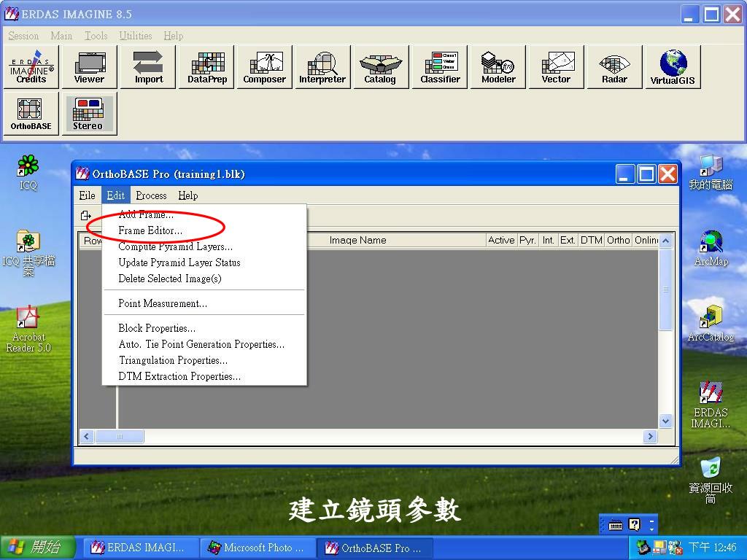Launch the Radar module
Viewport: 747px width, 560px height.
click(x=614, y=67)
